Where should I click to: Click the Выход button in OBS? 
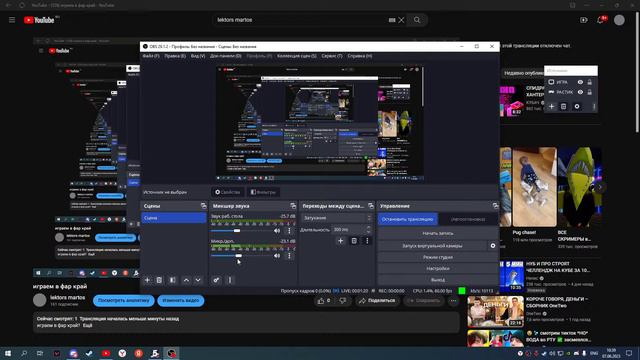click(x=438, y=280)
